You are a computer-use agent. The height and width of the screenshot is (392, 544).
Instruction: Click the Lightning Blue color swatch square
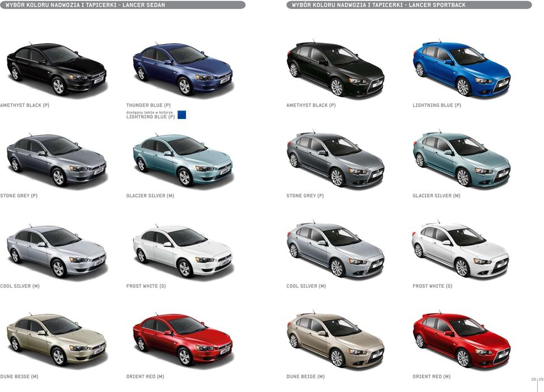(182, 115)
